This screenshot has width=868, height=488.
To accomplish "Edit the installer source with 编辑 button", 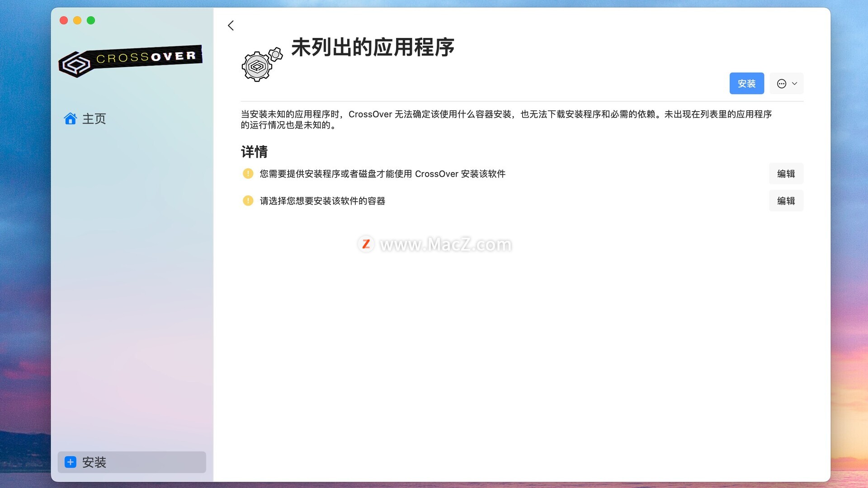I will click(x=786, y=174).
